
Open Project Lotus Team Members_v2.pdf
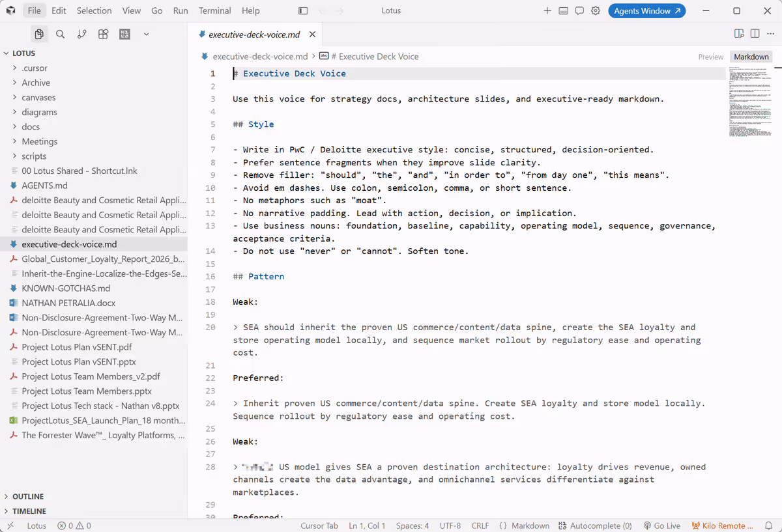pos(94,376)
